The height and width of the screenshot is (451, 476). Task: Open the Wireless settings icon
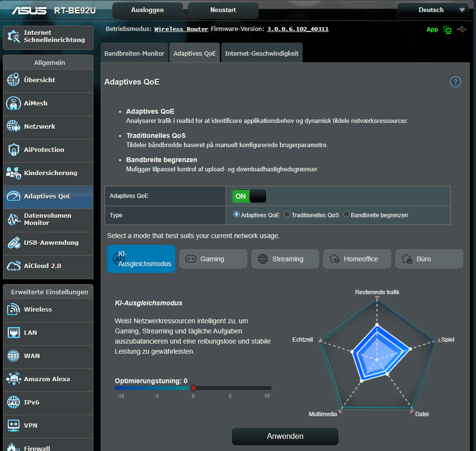pyautogui.click(x=14, y=309)
